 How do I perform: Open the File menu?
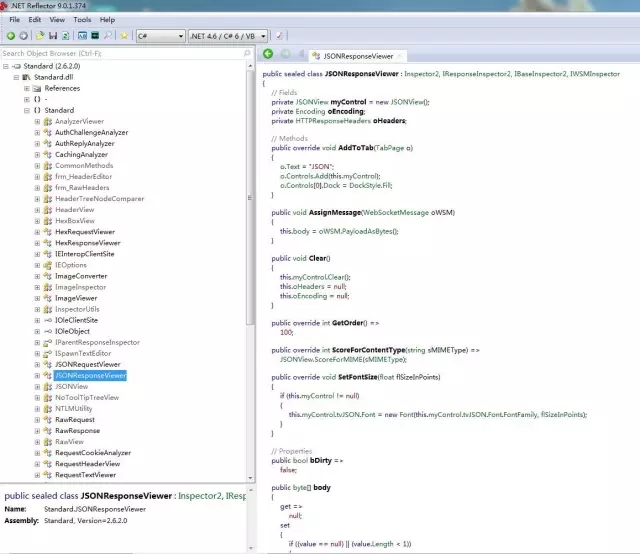click(x=14, y=20)
